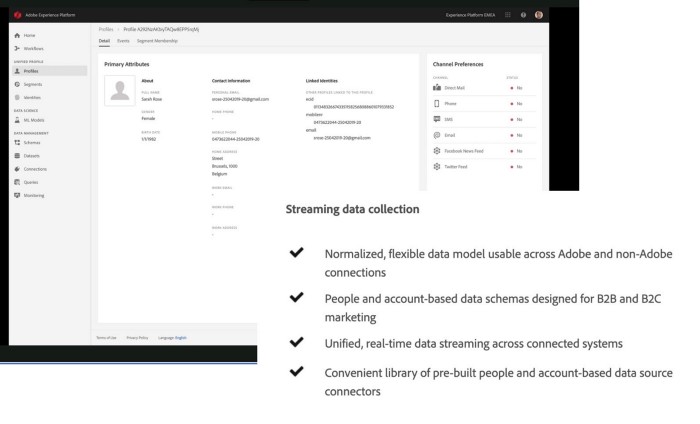
Task: Click the full name Sarah Rose
Action: [x=152, y=99]
